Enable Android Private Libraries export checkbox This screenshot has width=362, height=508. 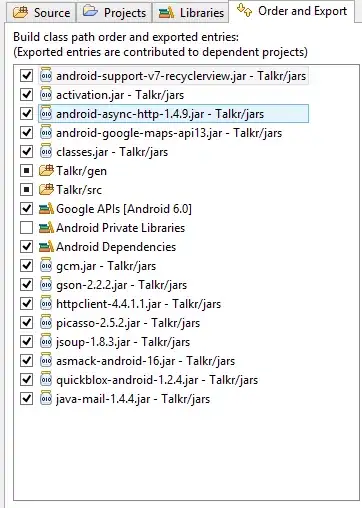point(26,228)
